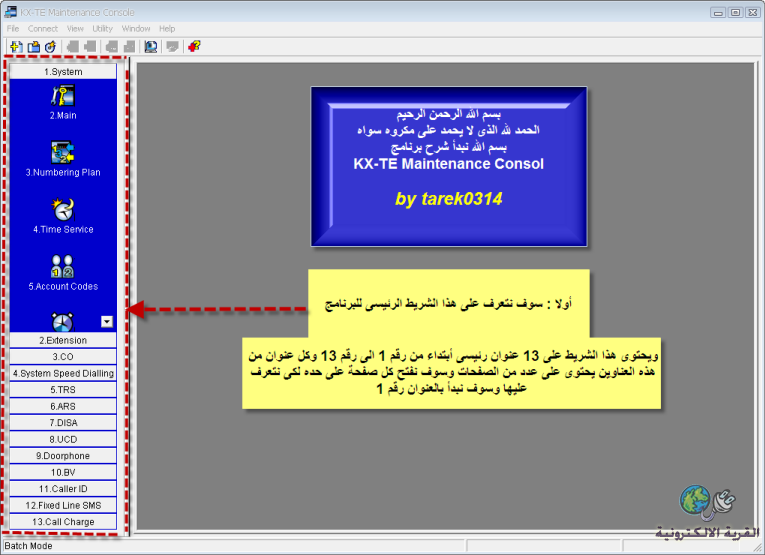Image resolution: width=765 pixels, height=555 pixels.
Task: Open the 5.Account Codes people icon
Action: (x=63, y=266)
